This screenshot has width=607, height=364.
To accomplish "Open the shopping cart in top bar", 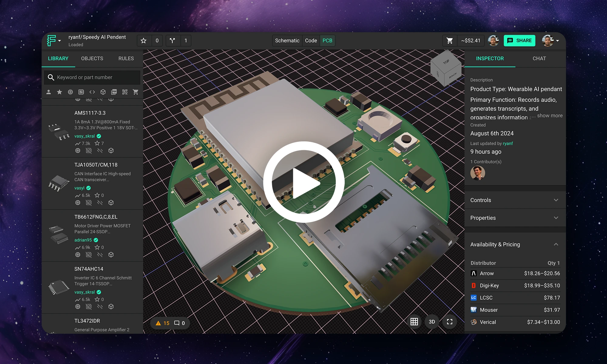I will (x=450, y=40).
